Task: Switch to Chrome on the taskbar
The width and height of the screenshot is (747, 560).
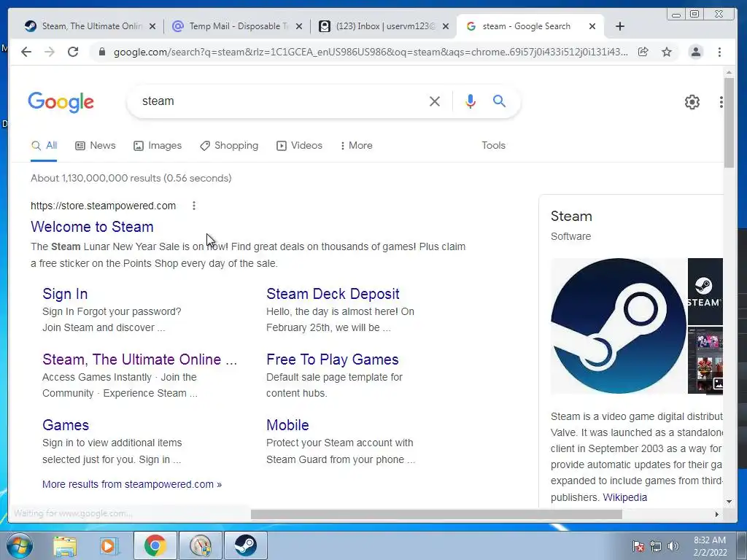Action: (x=155, y=545)
